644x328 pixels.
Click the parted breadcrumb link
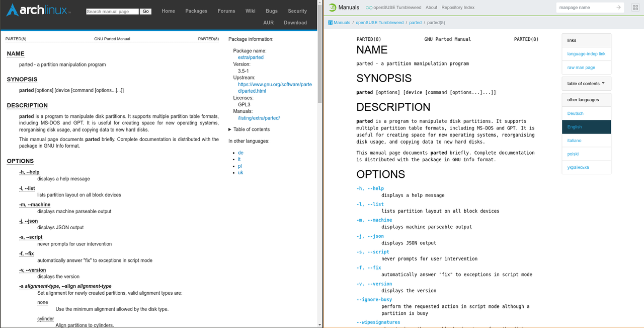coord(416,23)
